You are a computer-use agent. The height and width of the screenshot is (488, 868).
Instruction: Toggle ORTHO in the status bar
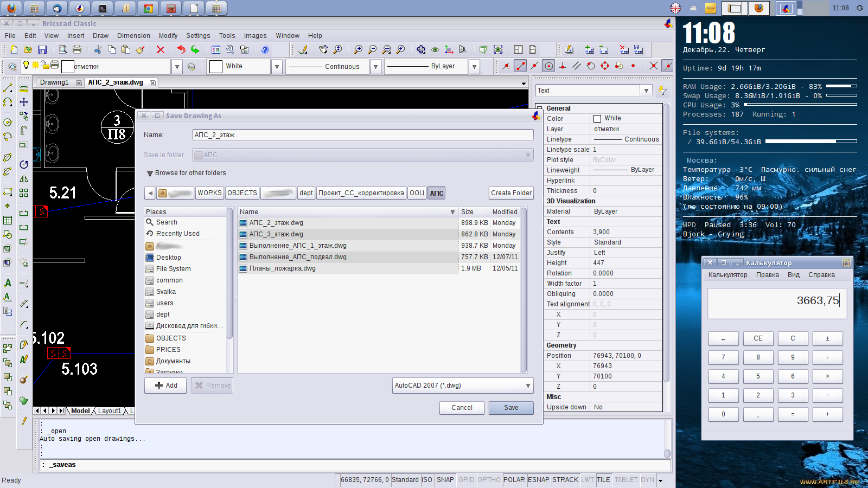(x=489, y=480)
